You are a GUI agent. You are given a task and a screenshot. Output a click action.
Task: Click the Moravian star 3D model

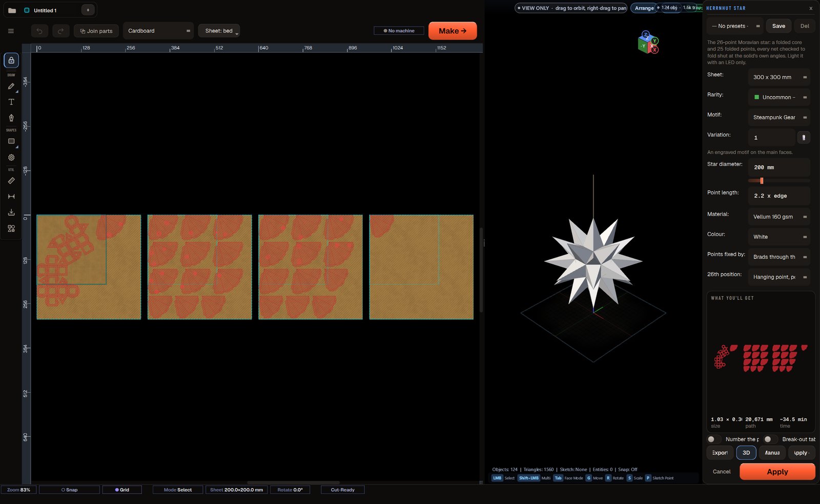[593, 262]
